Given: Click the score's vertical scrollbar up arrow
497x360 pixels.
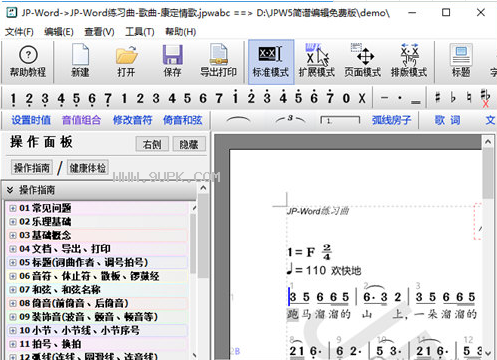Looking at the screenshot, I should tap(488, 142).
